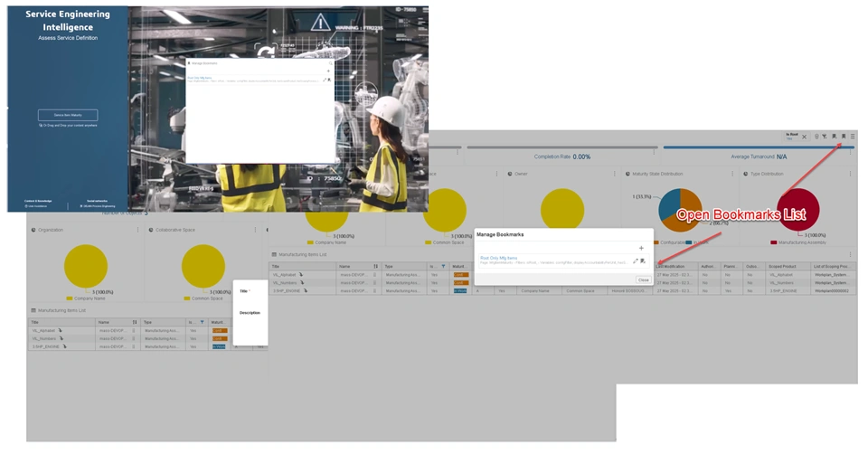Click the 3.5HP_ENGINE row in lower-left table
Image resolution: width=868 pixels, height=455 pixels.
tap(45, 346)
